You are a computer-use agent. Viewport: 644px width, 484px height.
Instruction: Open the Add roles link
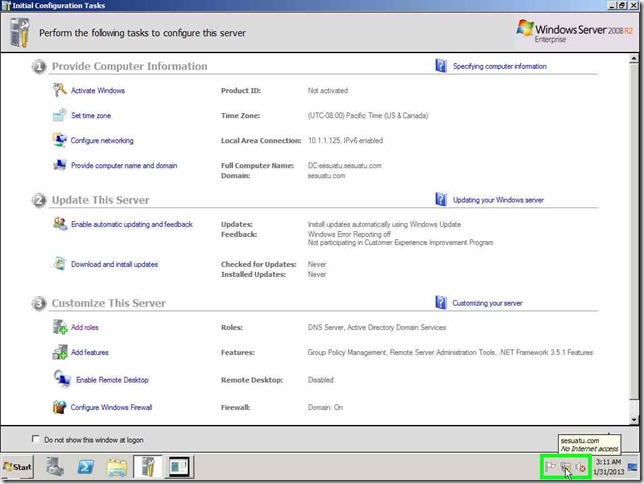point(85,327)
